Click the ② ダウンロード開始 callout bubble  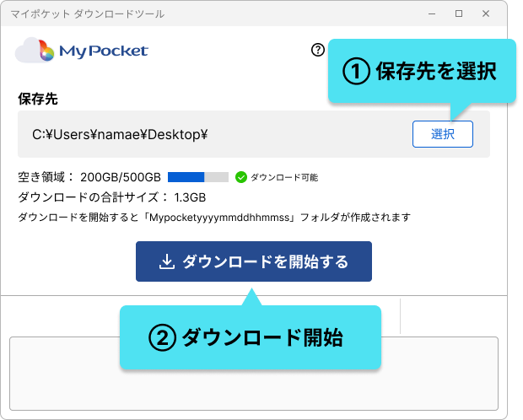[x=250, y=338]
